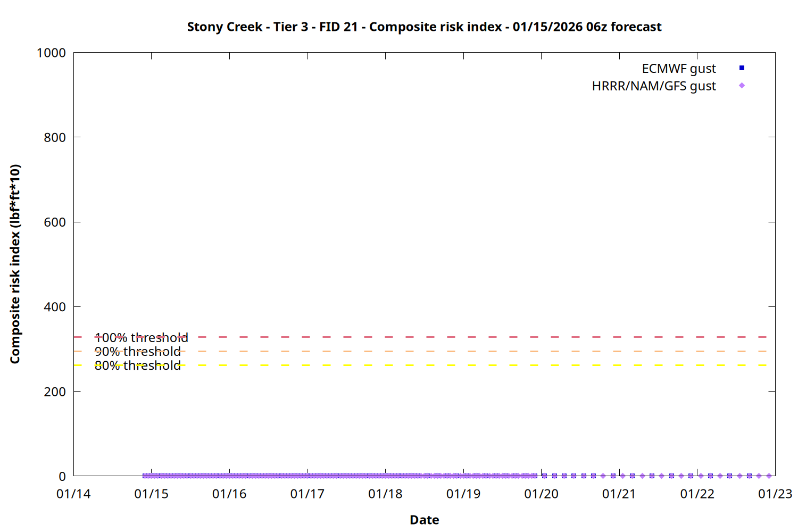Click the 80% threshold label
Screen dimensions: 798x532
tap(137, 365)
